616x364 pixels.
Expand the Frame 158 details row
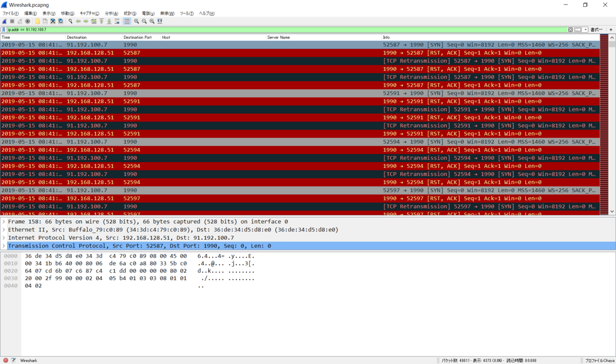pos(4,221)
